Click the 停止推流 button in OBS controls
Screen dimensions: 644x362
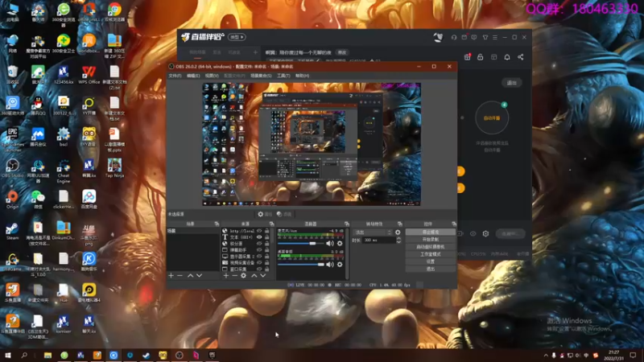point(431,232)
